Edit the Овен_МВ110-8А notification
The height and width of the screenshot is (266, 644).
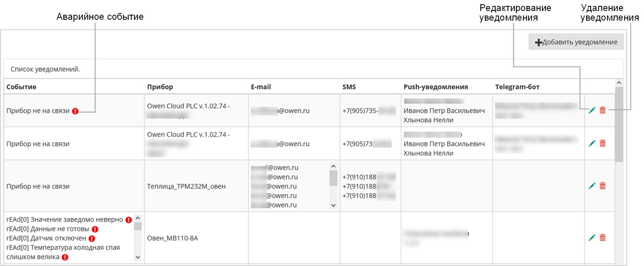[592, 238]
